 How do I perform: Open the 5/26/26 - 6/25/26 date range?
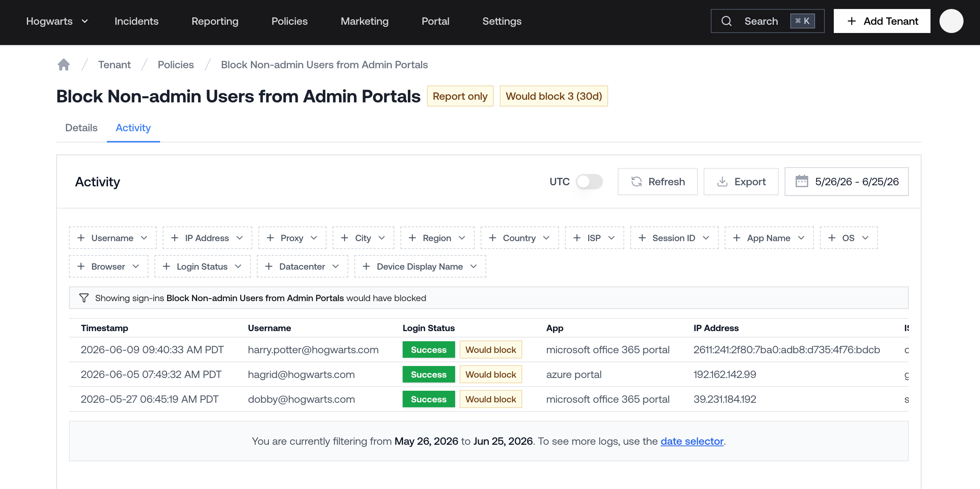coord(846,181)
